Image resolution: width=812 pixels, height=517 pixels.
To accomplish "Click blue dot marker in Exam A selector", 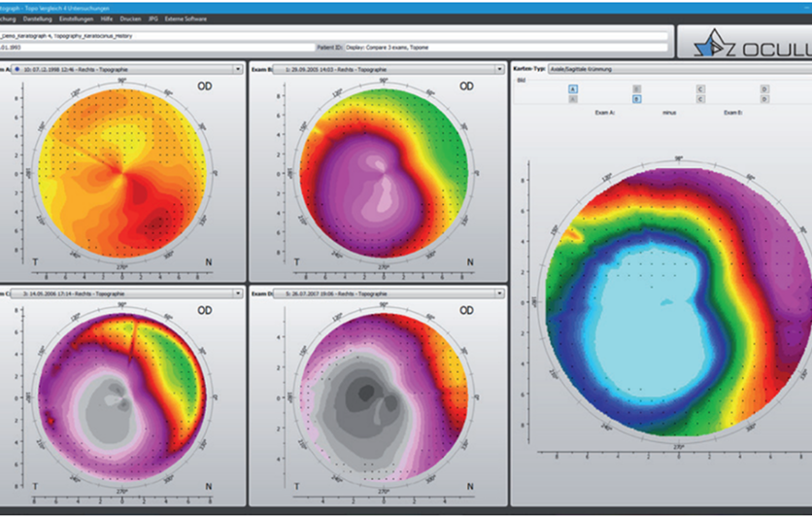I will [17, 69].
